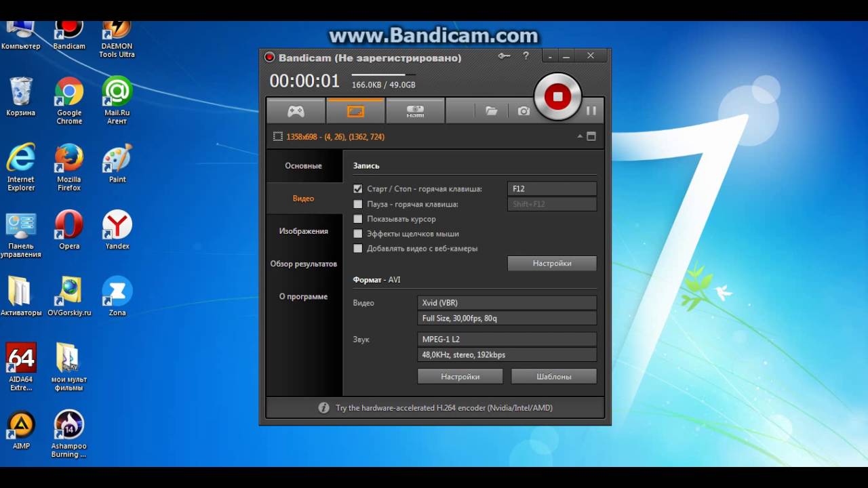Click the hardware-accelerated H.264 encoder tip
868x488 pixels.
[x=444, y=408]
